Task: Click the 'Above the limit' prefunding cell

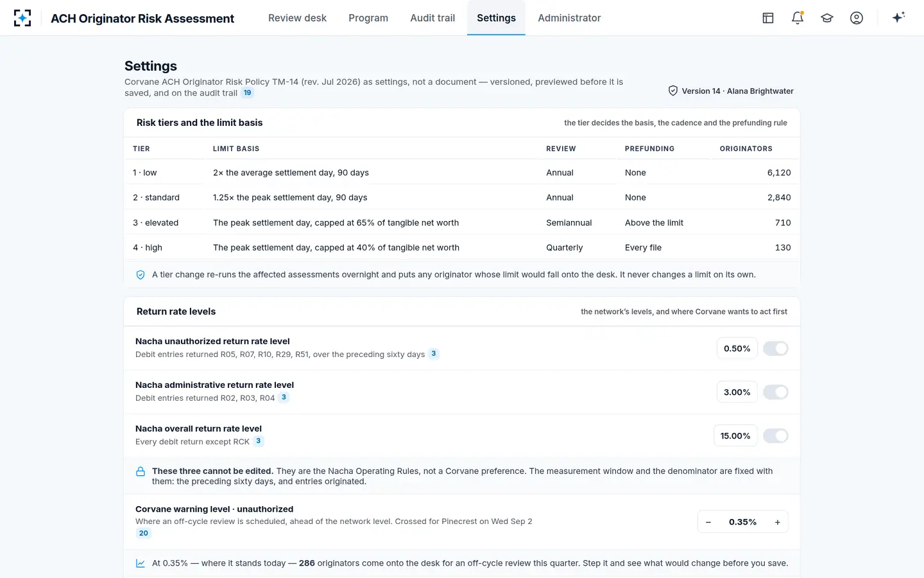Action: coord(654,223)
